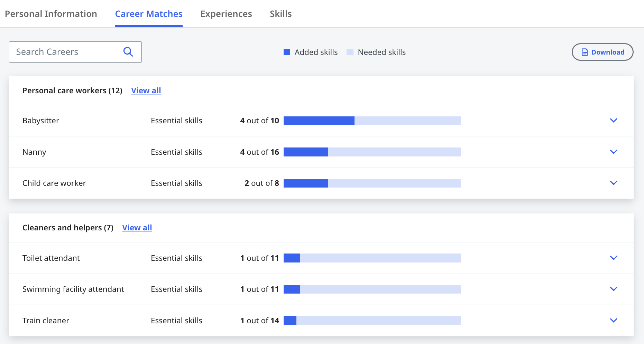
Task: Expand the Babysitter row chevron
Action: [614, 121]
